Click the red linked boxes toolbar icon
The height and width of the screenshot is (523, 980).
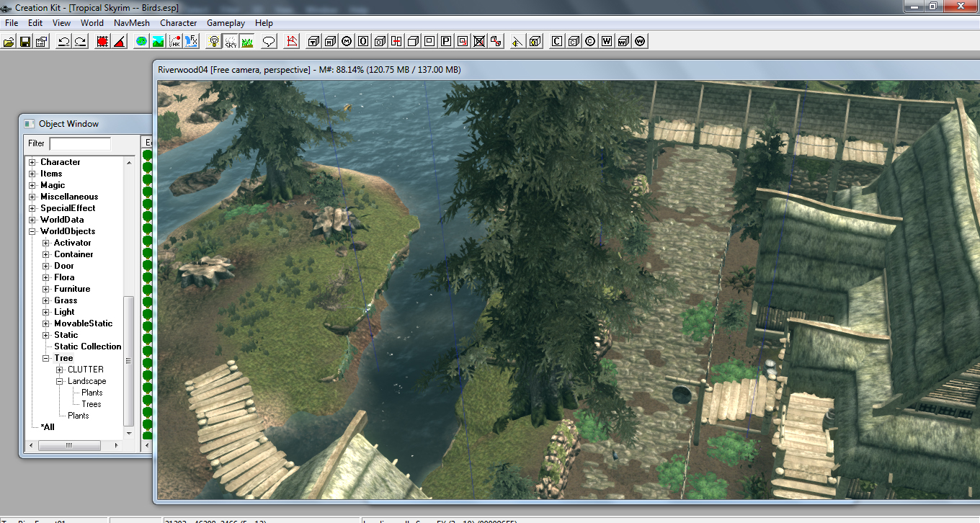pos(496,41)
